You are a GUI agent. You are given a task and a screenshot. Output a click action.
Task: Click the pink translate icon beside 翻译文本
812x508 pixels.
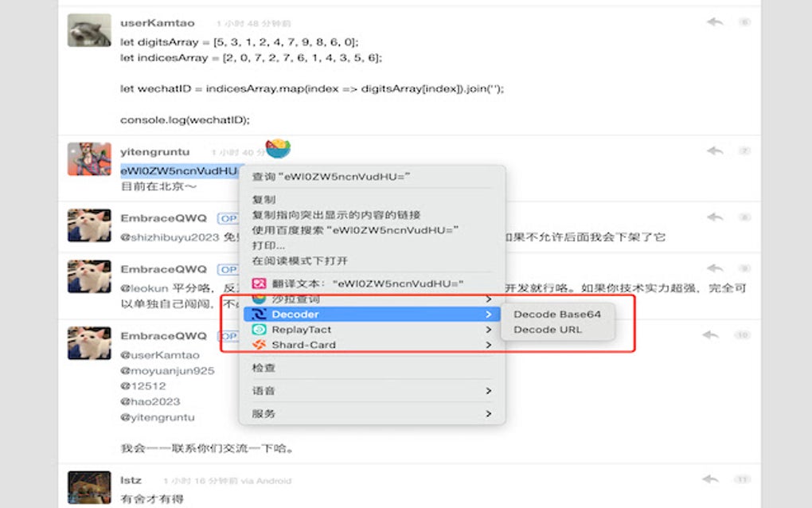point(260,282)
